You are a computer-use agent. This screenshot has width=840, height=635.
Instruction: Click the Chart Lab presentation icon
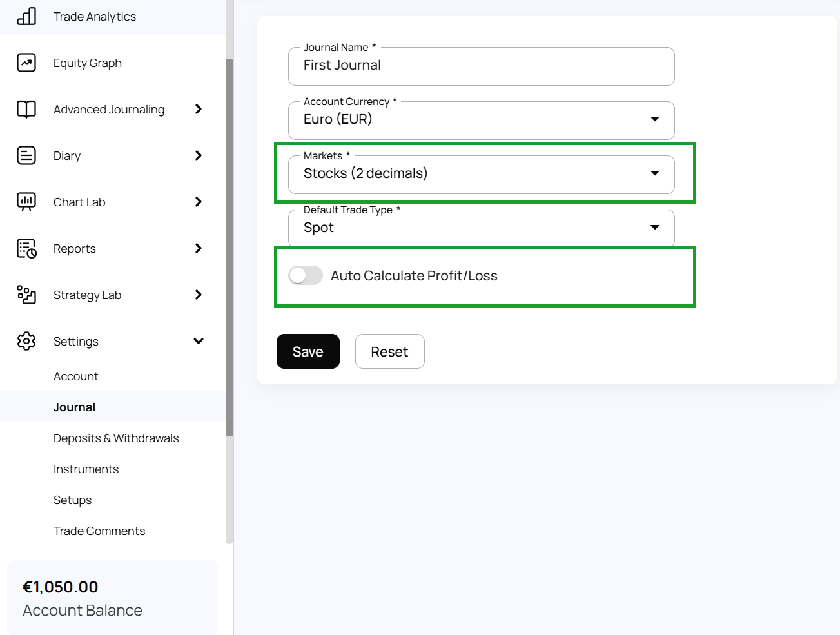(x=26, y=202)
